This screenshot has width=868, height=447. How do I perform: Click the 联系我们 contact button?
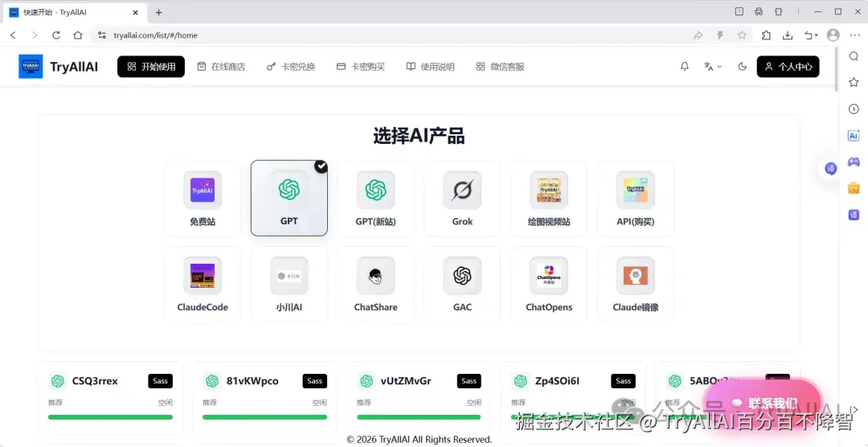coord(763,403)
